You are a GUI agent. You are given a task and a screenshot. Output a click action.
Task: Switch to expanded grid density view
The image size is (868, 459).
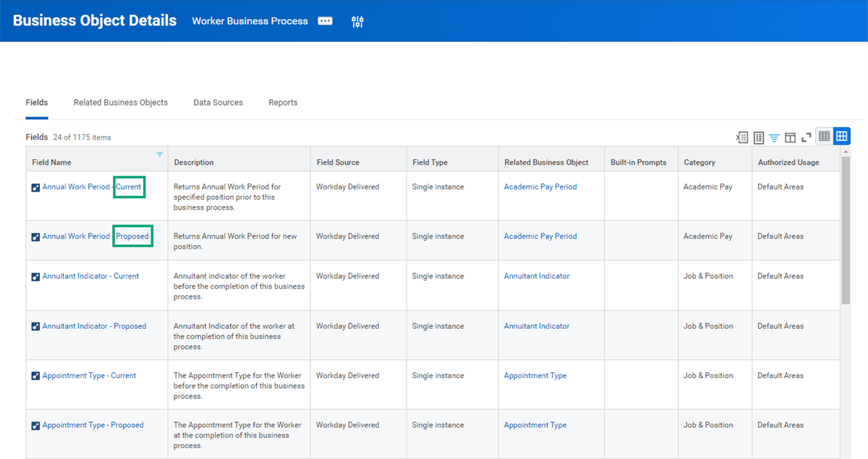coord(841,136)
